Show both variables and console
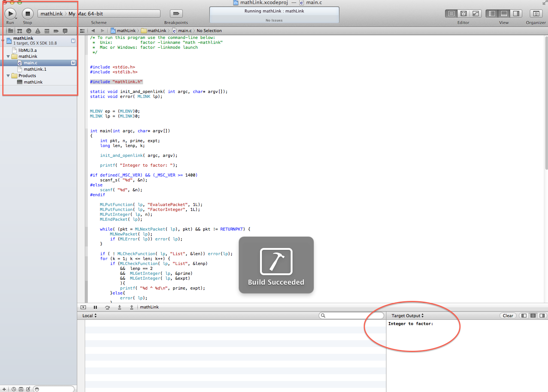Viewport: 548px width, 392px height. pos(533,316)
